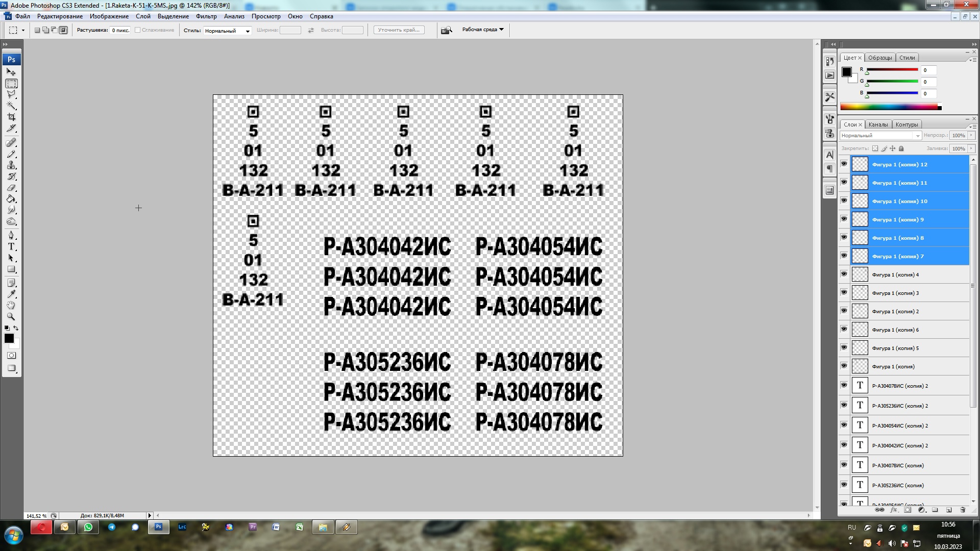Open the layer blend mode dropdown
980x551 pixels.
click(880, 136)
